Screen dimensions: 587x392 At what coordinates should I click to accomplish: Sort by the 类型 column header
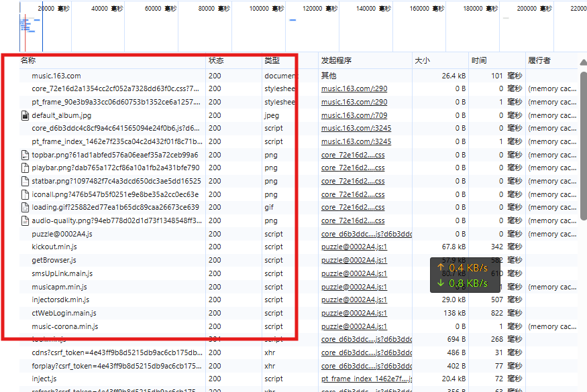click(x=272, y=60)
